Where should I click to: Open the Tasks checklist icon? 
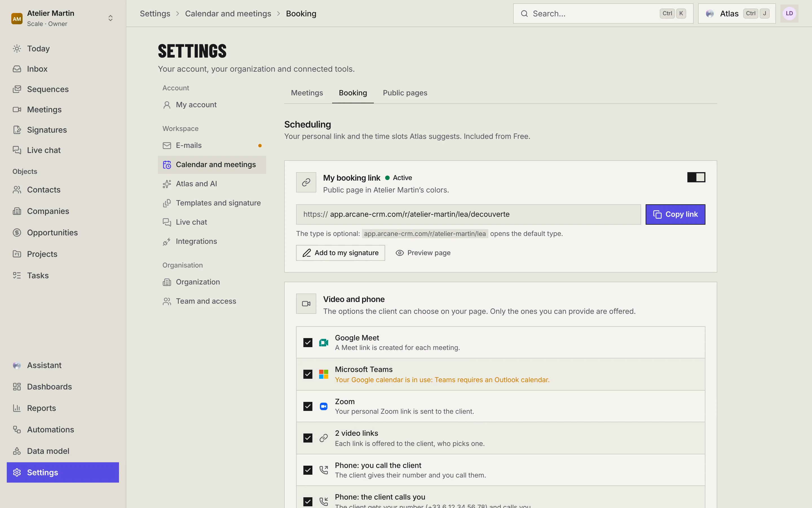point(17,275)
